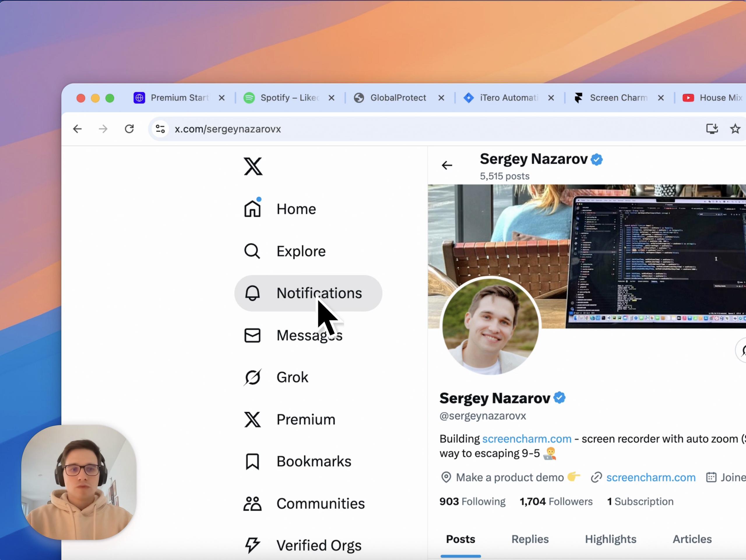Image resolution: width=746 pixels, height=560 pixels.
Task: Open Verified Orgs lightning icon
Action: (252, 545)
